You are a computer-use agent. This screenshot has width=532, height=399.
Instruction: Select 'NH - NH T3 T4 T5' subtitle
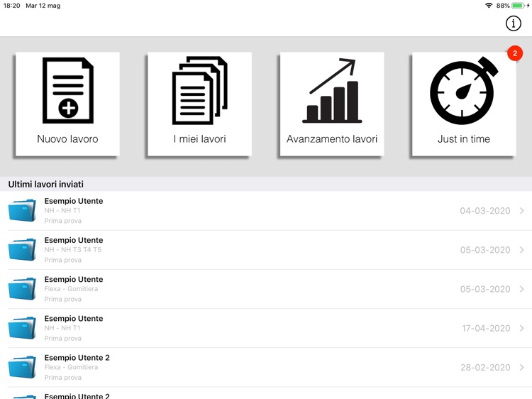click(72, 250)
